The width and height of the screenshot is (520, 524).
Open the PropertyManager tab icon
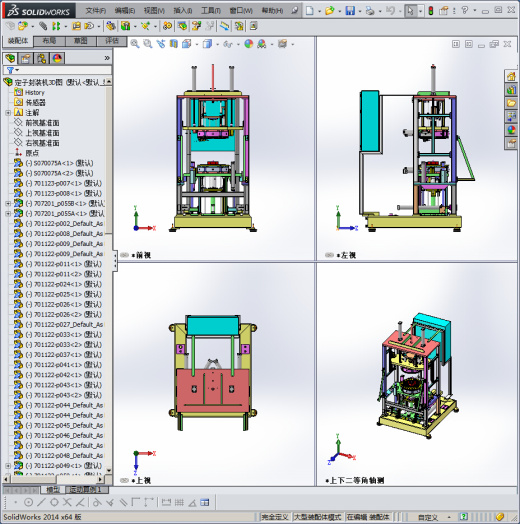(x=25, y=58)
